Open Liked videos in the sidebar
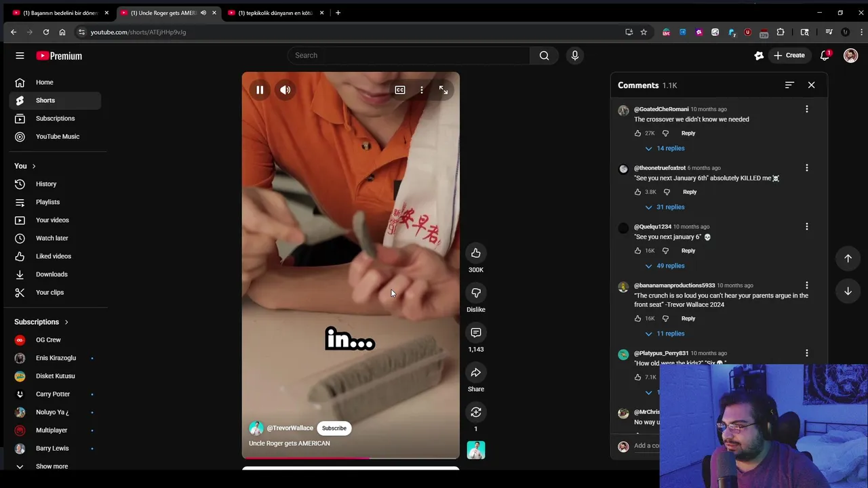This screenshot has height=488, width=868. pos(54,256)
